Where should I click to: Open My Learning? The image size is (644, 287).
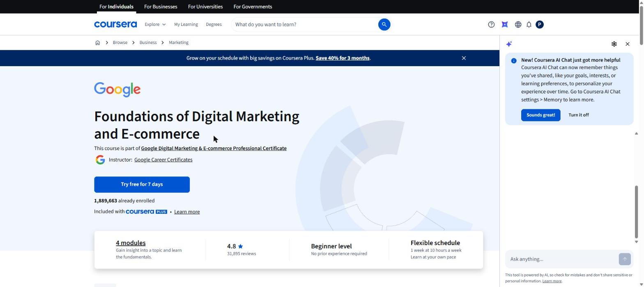pyautogui.click(x=186, y=25)
